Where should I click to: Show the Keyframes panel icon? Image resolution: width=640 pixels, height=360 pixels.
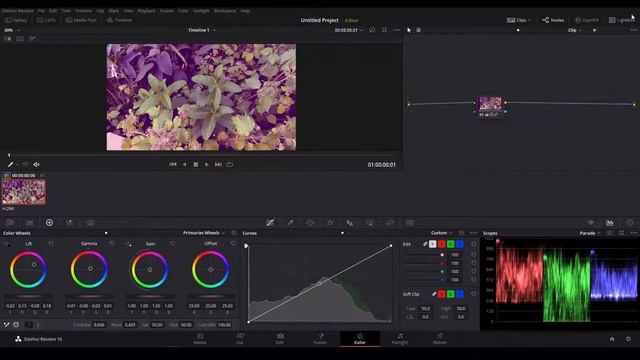pos(591,222)
